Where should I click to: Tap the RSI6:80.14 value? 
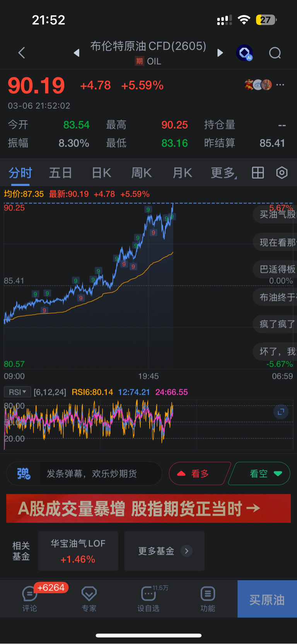click(92, 392)
